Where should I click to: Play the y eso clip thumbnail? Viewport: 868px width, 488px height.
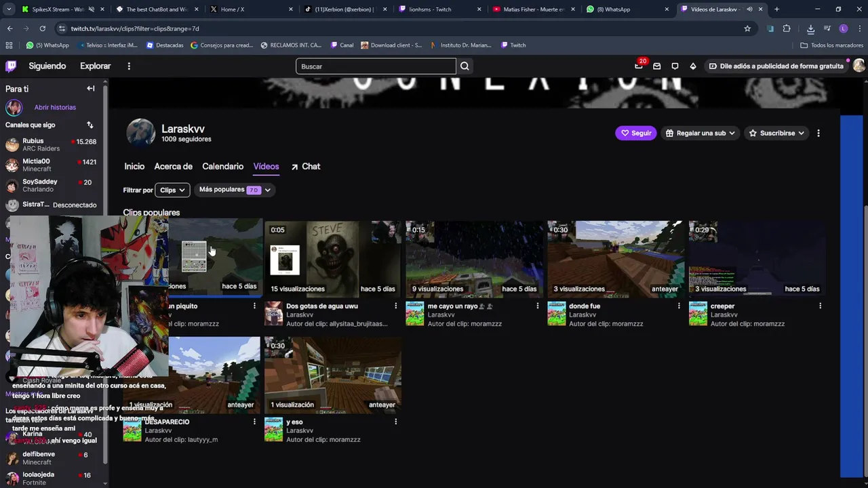point(333,374)
